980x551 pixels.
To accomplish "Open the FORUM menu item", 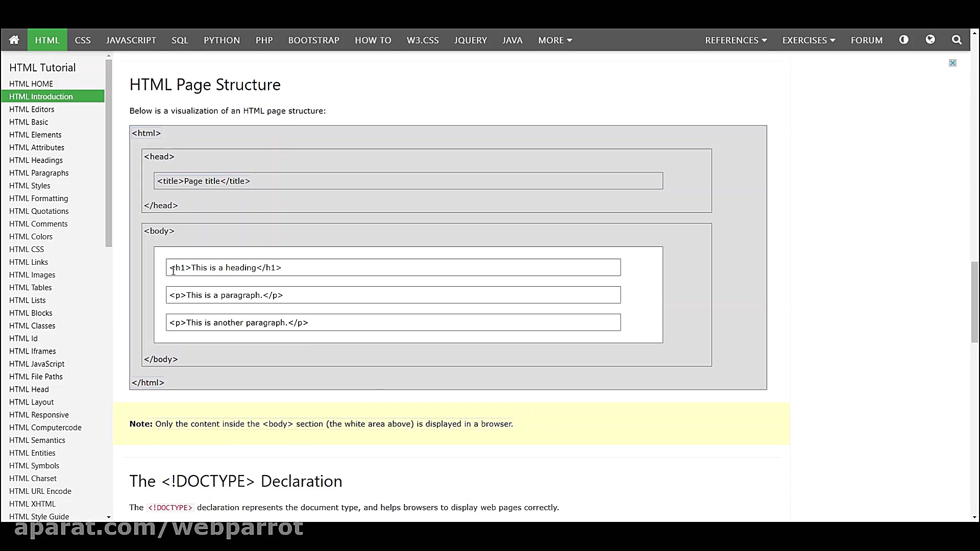I will [x=866, y=40].
